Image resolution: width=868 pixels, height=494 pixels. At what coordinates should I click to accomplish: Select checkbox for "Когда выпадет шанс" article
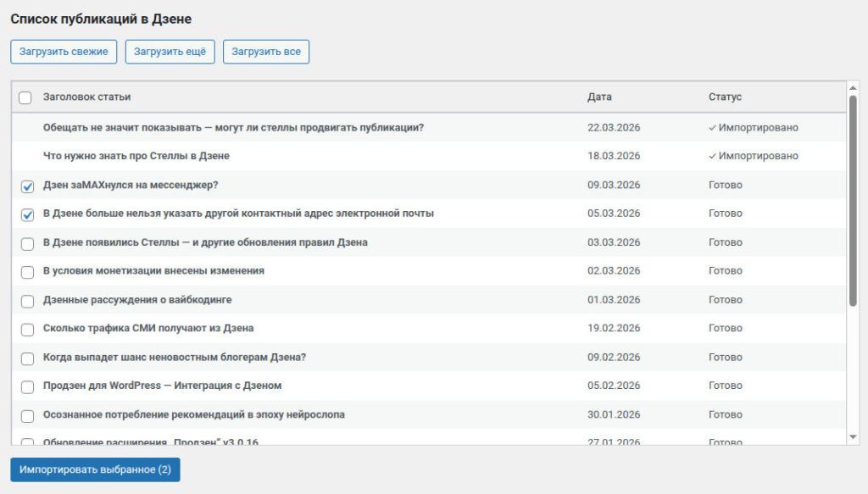pos(27,359)
